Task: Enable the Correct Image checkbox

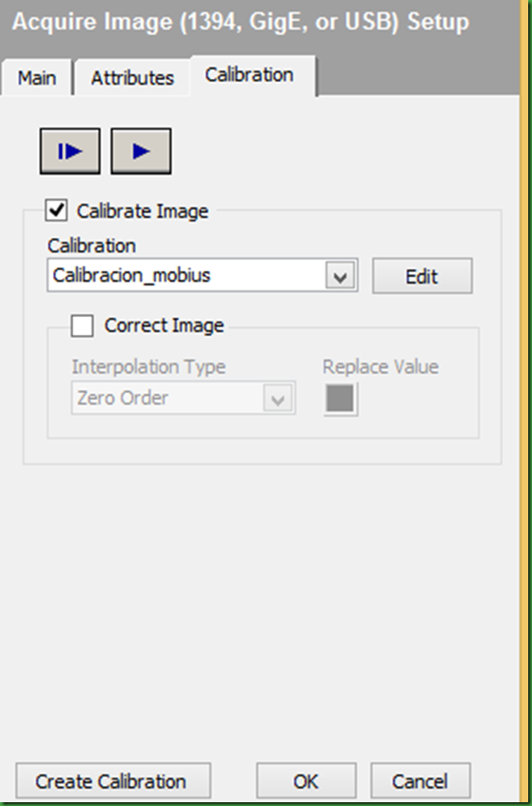Action: coord(82,325)
